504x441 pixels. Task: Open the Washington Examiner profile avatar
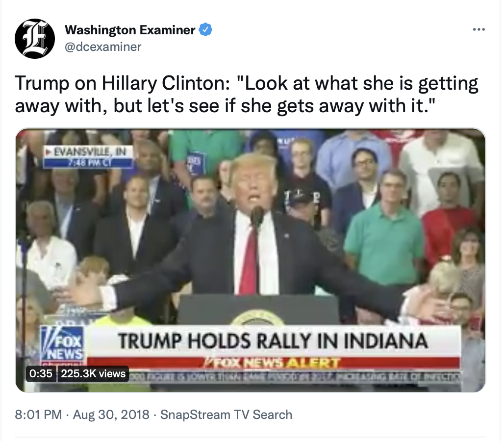(35, 39)
